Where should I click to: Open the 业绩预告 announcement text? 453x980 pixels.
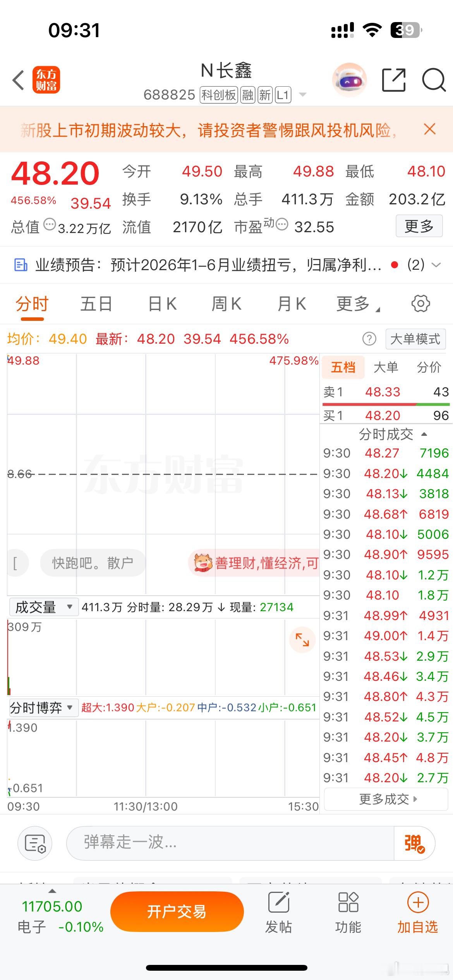[208, 265]
